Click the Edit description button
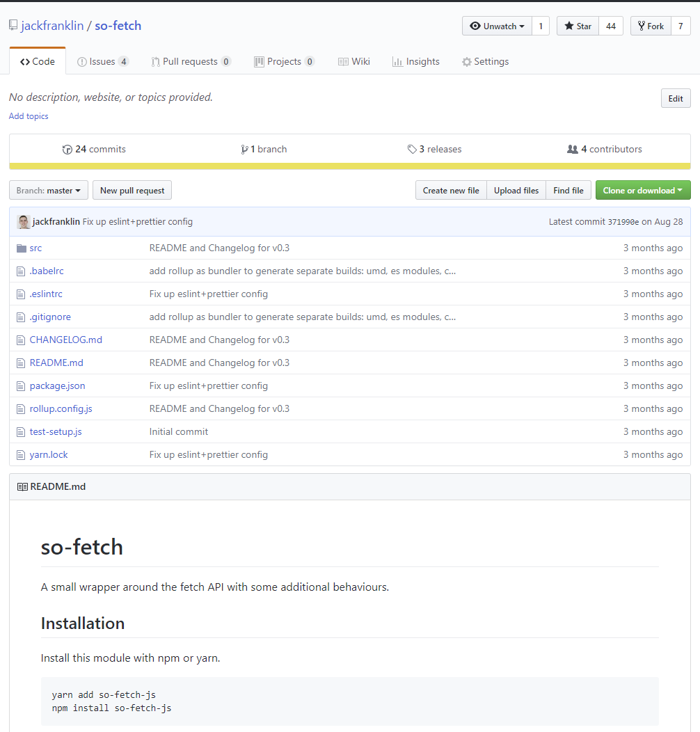 click(675, 99)
